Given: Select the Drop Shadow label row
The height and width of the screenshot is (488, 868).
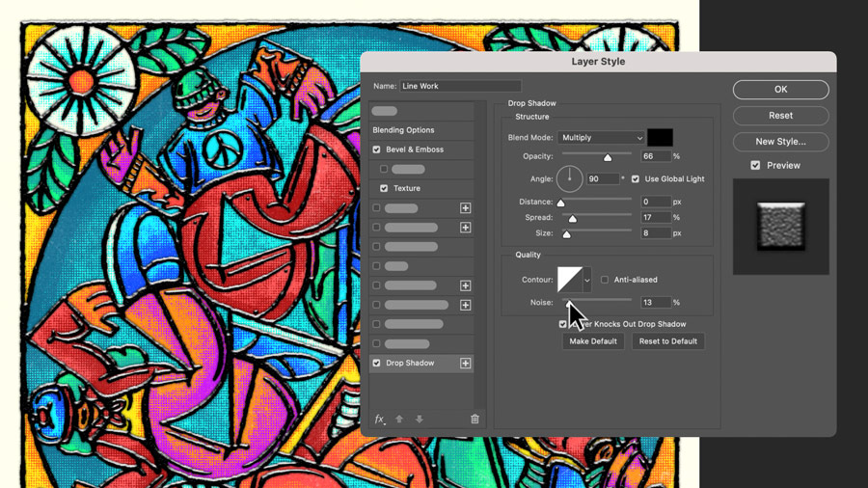Looking at the screenshot, I should point(410,363).
